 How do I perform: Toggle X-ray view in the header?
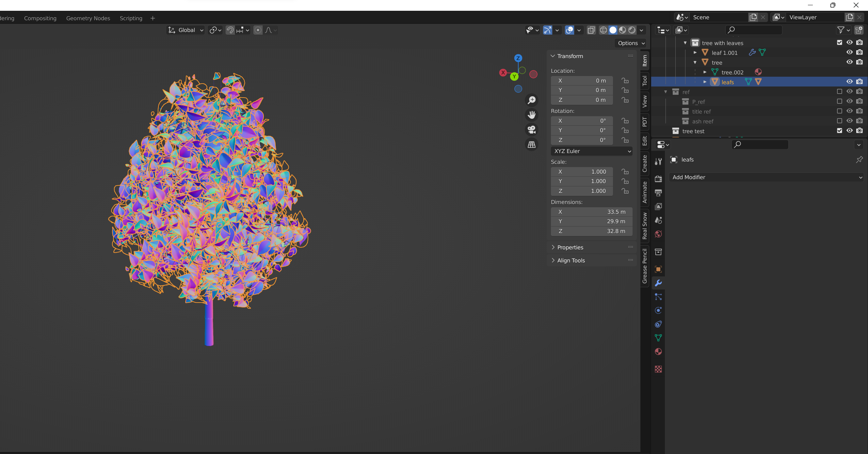coord(591,30)
